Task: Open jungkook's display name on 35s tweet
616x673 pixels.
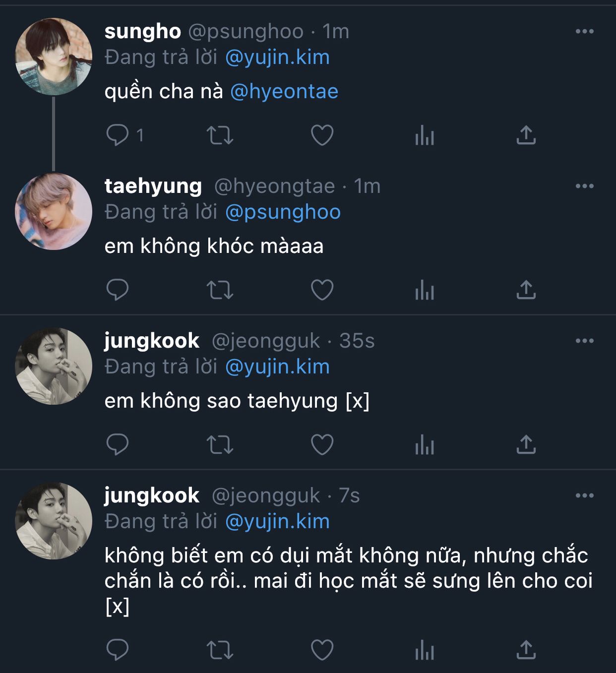Action: point(152,341)
